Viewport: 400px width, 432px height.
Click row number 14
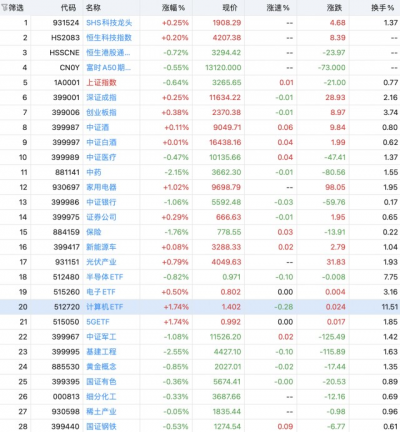23,217
